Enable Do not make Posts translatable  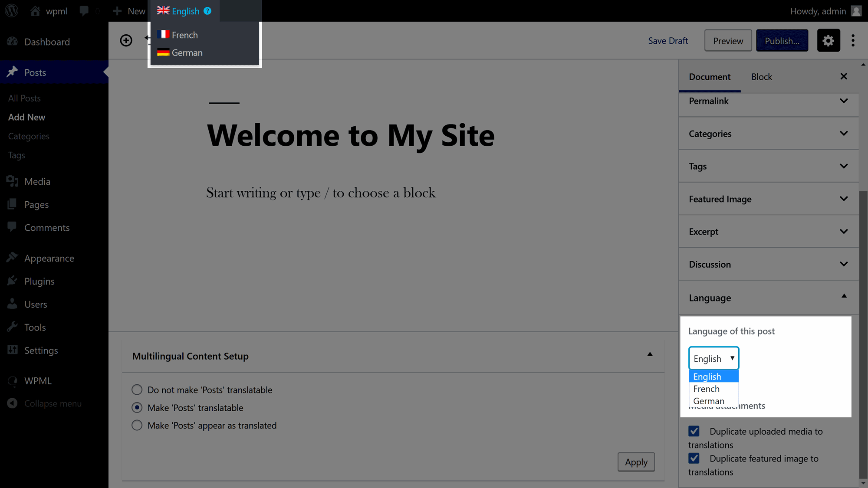pyautogui.click(x=137, y=390)
